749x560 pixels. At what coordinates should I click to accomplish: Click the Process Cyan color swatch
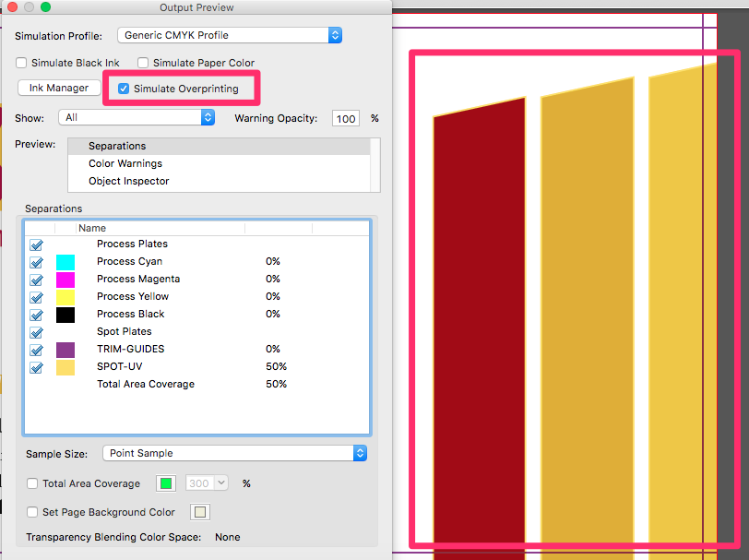65,262
